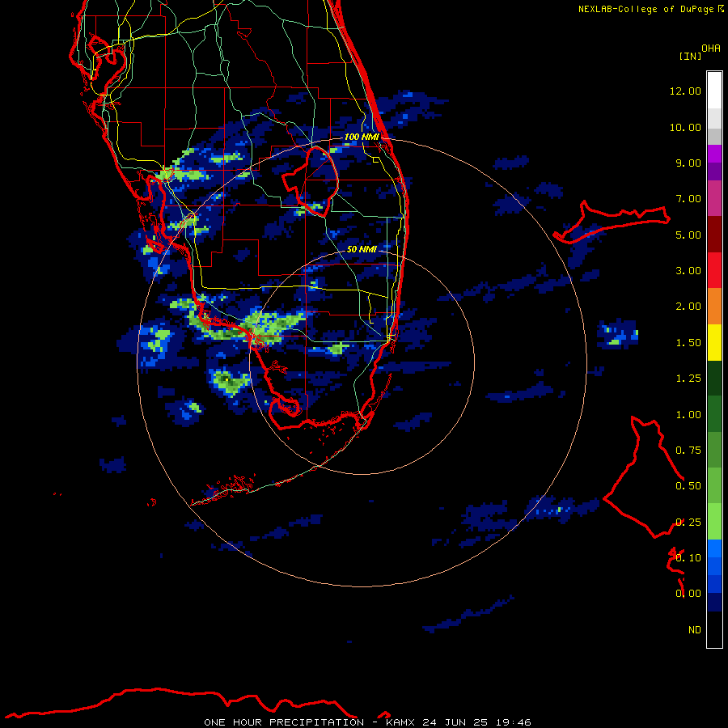Pick the lightest green swatch near 0.25
The image size is (728, 728).
(714, 522)
